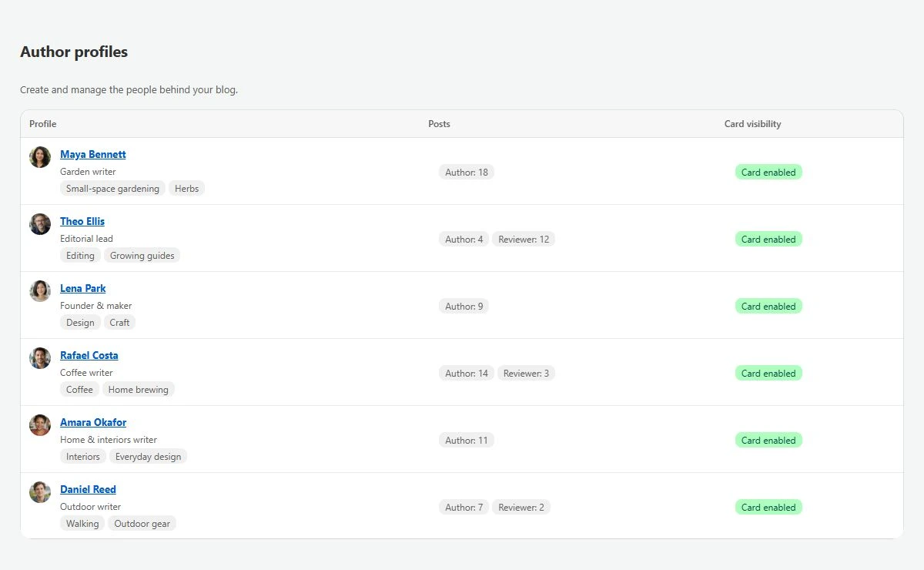Image resolution: width=924 pixels, height=570 pixels.
Task: Click Rafael Costa's avatar photo
Action: coord(40,358)
